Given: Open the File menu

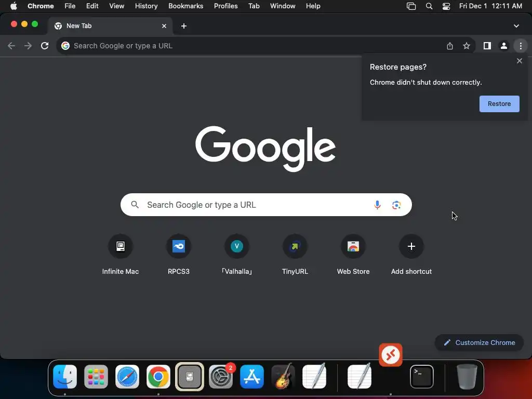Looking at the screenshot, I should [x=70, y=6].
